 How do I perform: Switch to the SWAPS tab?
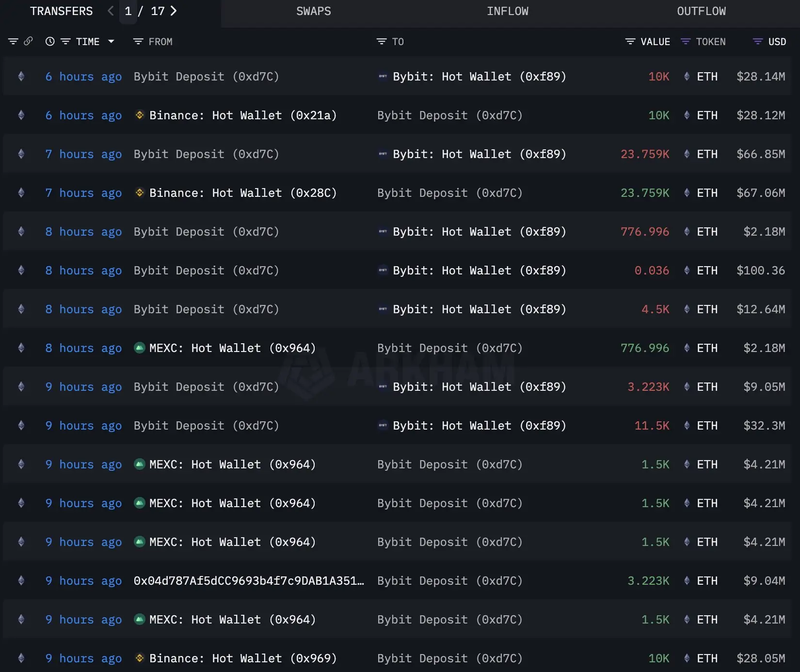click(314, 11)
